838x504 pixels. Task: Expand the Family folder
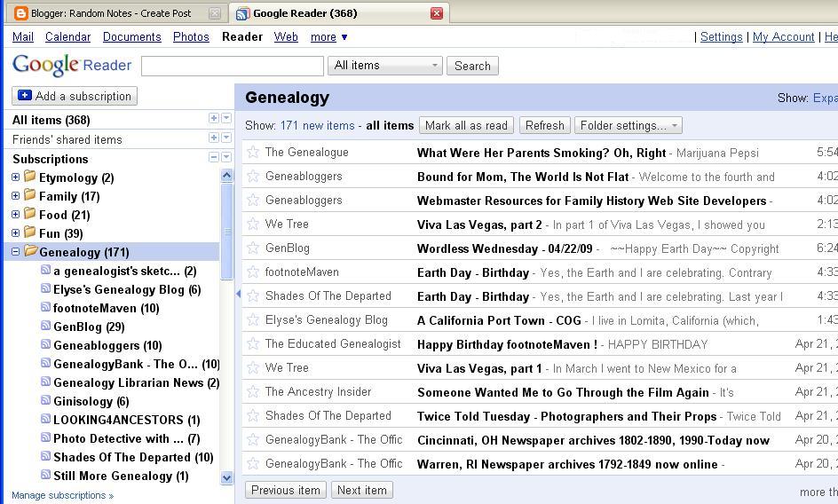pyautogui.click(x=15, y=195)
